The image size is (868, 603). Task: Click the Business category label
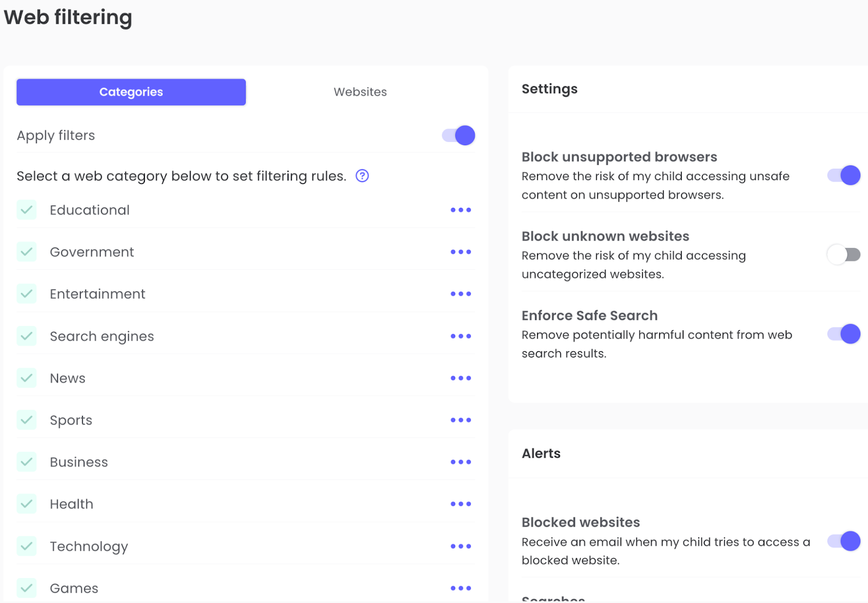click(79, 462)
